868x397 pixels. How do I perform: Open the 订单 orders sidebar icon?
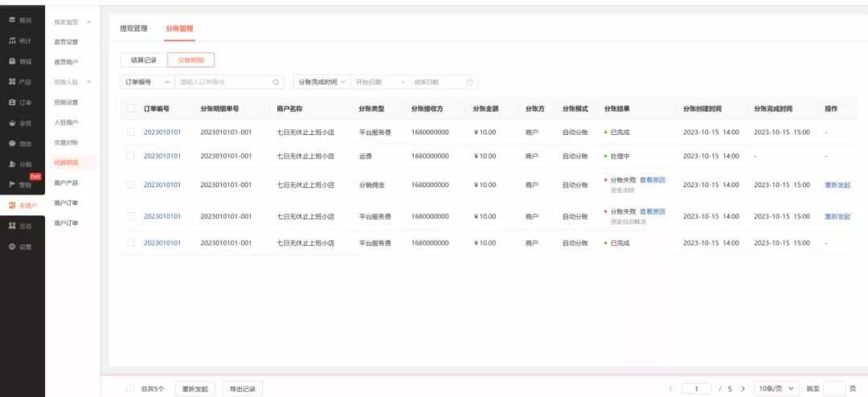click(x=12, y=102)
